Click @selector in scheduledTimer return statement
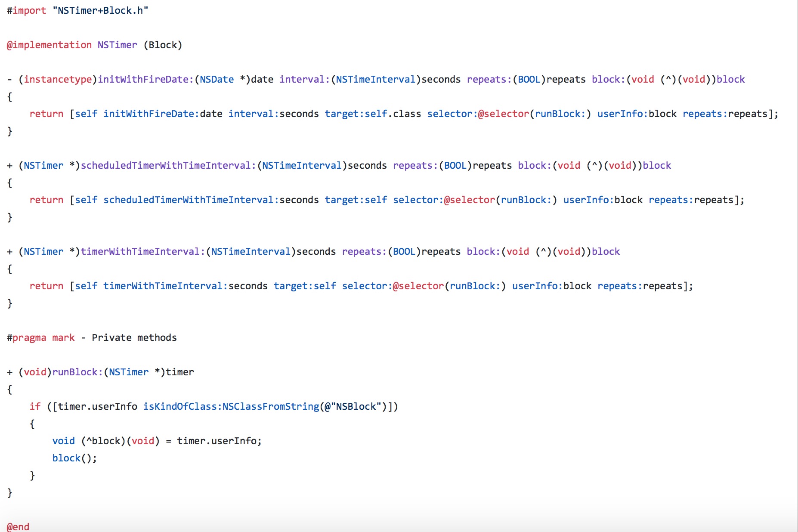The width and height of the screenshot is (798, 532). coord(470,200)
